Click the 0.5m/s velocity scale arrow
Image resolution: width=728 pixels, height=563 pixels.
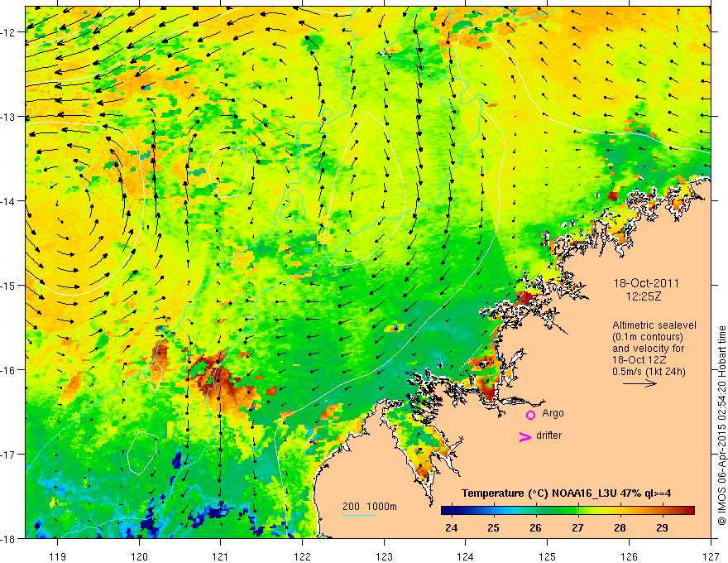[x=639, y=383]
